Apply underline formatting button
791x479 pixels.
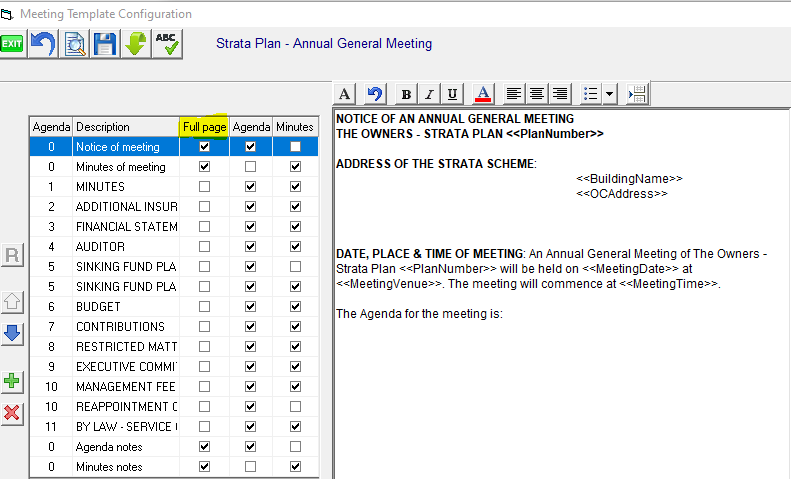pyautogui.click(x=452, y=94)
